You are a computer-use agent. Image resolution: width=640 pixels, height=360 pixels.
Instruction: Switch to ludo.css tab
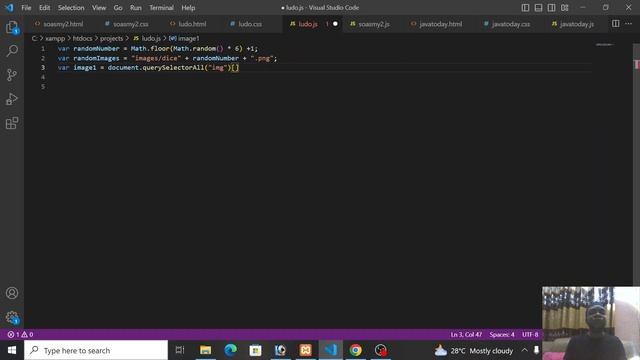pyautogui.click(x=247, y=24)
